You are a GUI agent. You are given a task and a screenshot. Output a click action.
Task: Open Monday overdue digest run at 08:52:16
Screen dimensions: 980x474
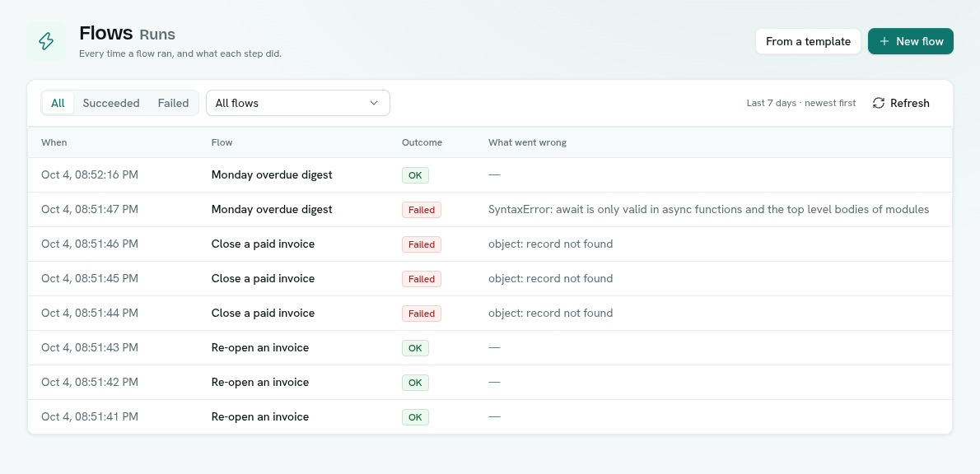pyautogui.click(x=272, y=174)
